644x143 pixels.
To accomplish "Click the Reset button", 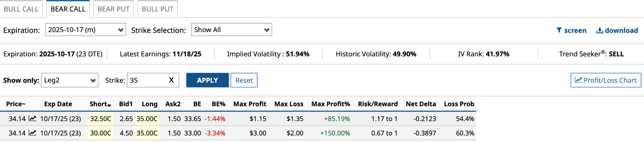I will click(244, 80).
